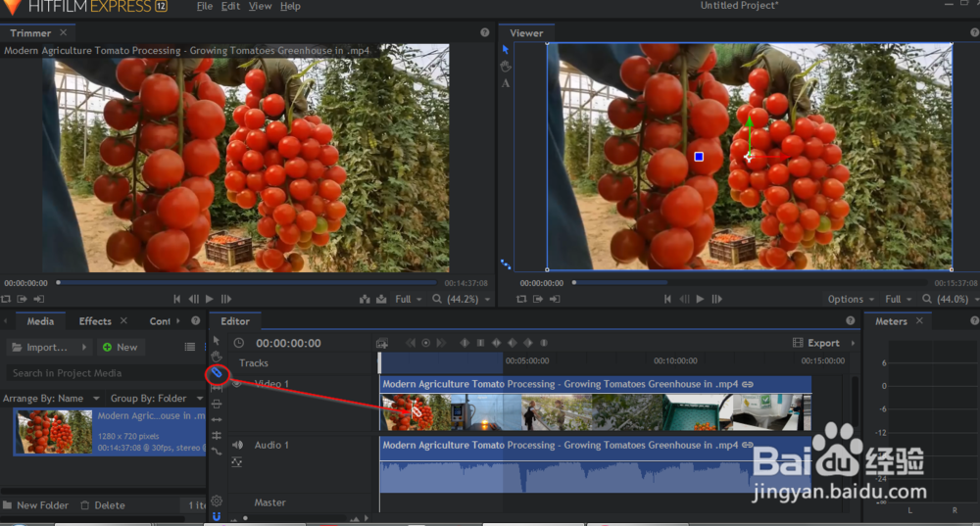Viewport: 980px width, 526px height.
Task: Set Trimmer in point
Action: click(x=23, y=299)
